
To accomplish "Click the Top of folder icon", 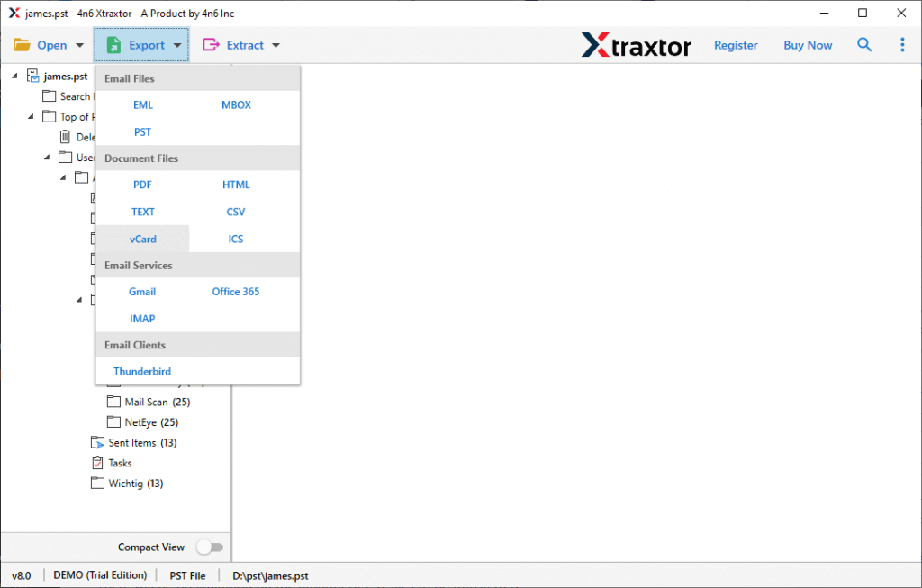I will 50,116.
